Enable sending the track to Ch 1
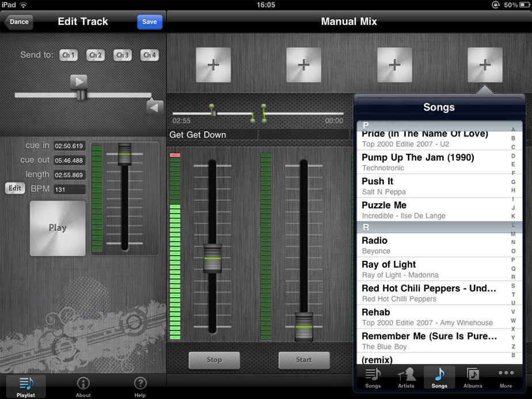 point(69,55)
